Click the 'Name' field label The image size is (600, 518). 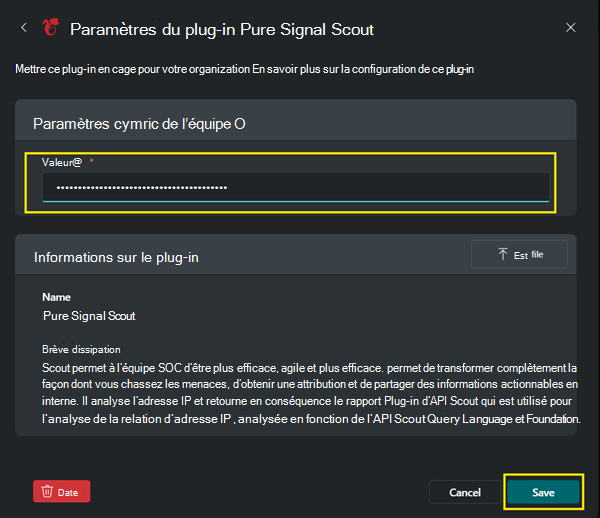click(56, 297)
